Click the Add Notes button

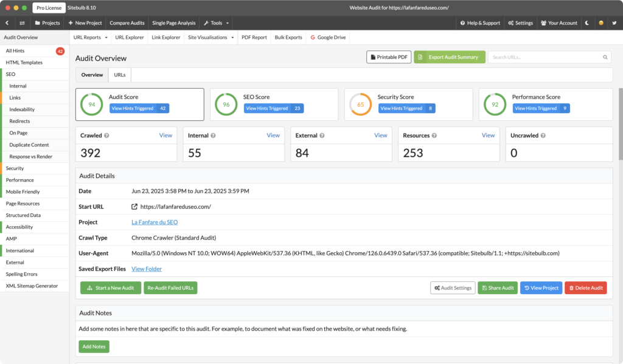[94, 346]
